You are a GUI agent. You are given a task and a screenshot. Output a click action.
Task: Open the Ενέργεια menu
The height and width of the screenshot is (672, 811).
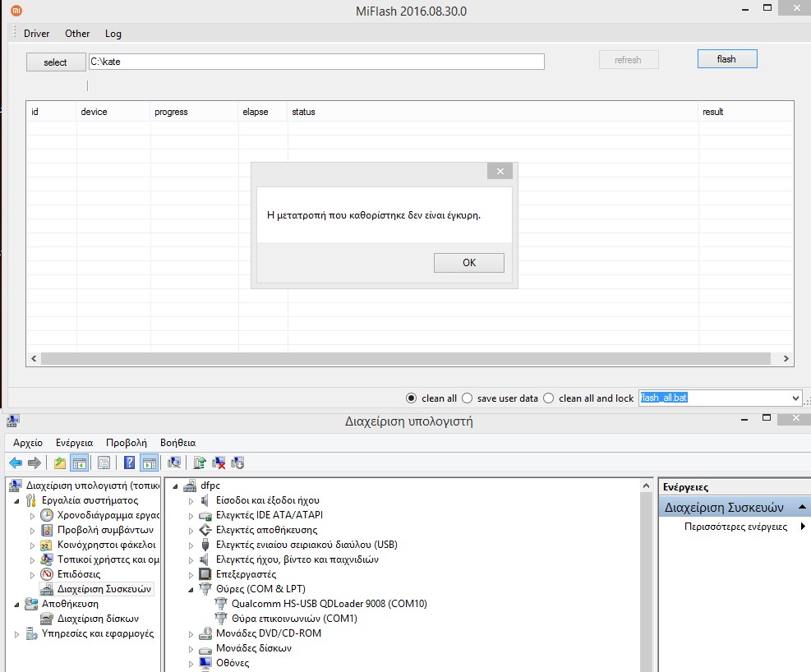[74, 442]
